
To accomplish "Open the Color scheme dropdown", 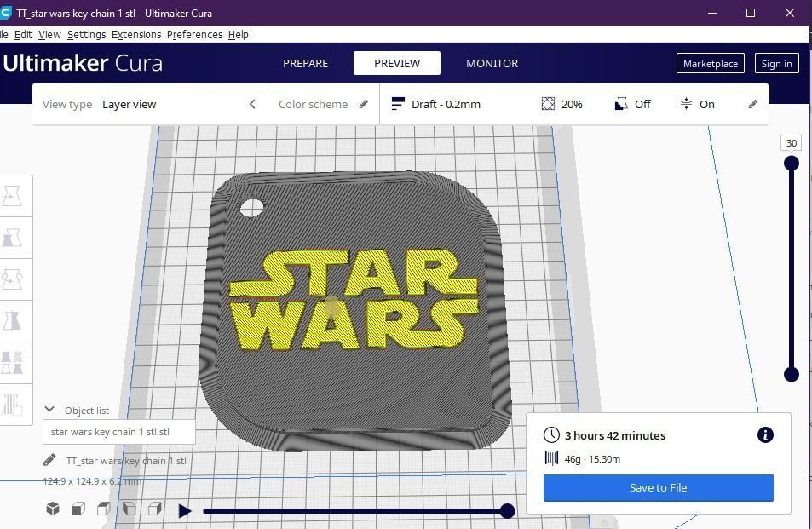I will pyautogui.click(x=324, y=104).
